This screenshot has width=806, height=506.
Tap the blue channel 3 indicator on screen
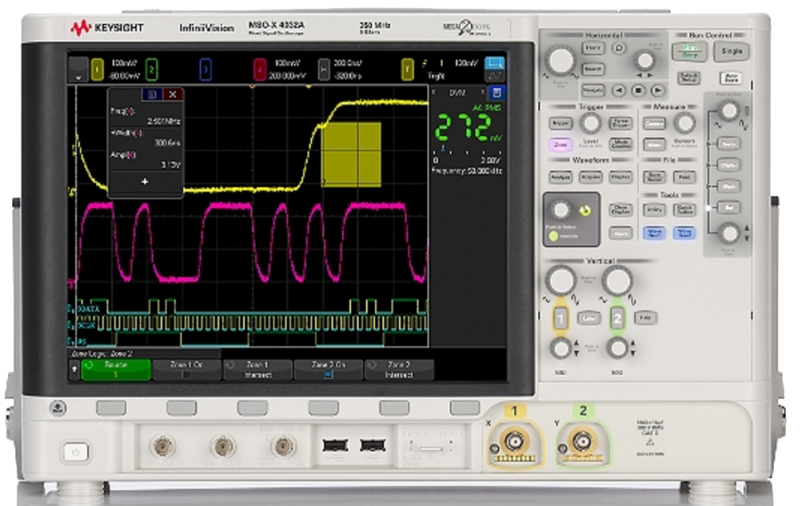click(205, 69)
